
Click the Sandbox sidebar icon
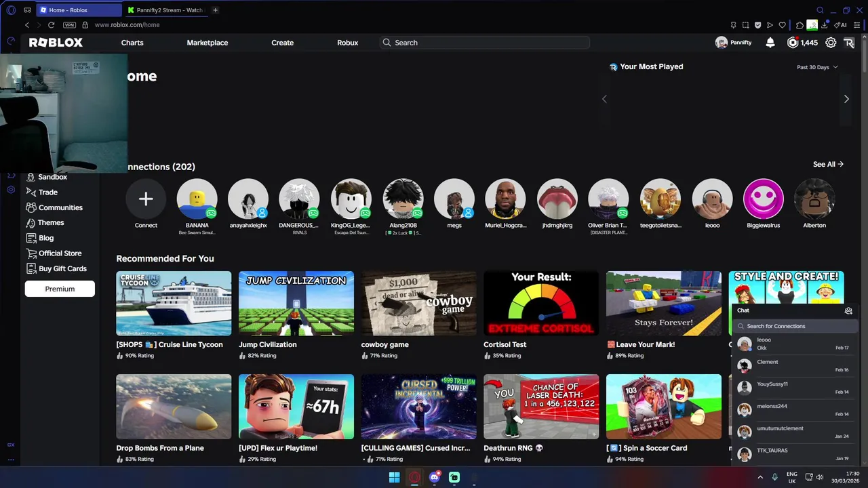pyautogui.click(x=31, y=177)
